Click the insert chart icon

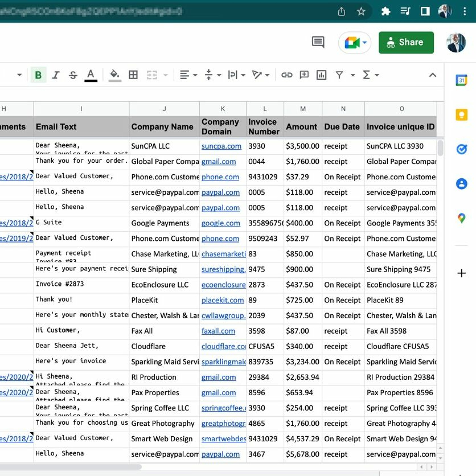click(x=321, y=75)
